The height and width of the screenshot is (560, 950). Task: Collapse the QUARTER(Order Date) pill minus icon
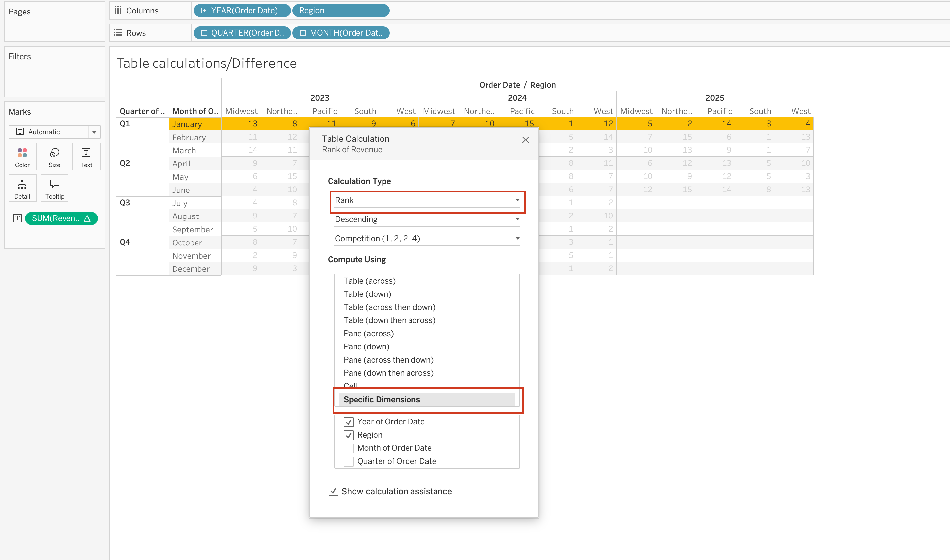click(x=204, y=33)
